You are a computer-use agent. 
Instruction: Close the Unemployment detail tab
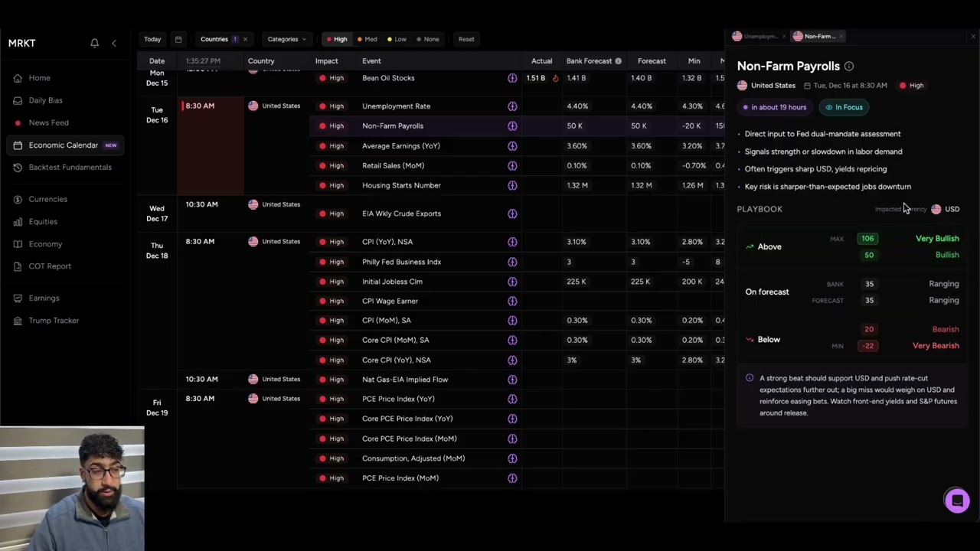click(x=783, y=36)
